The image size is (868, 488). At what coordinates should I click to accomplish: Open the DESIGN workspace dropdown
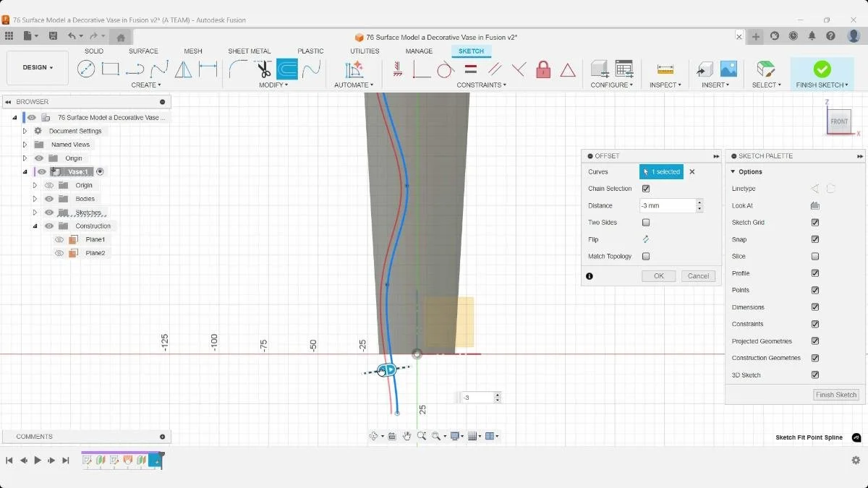(x=38, y=67)
